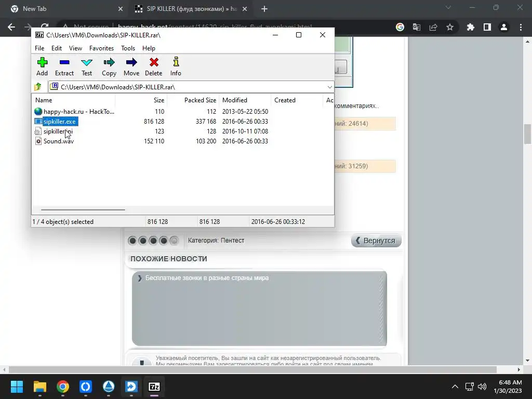The height and width of the screenshot is (399, 532).
Task: Select sipkiller.exe in the file list
Action: point(60,122)
